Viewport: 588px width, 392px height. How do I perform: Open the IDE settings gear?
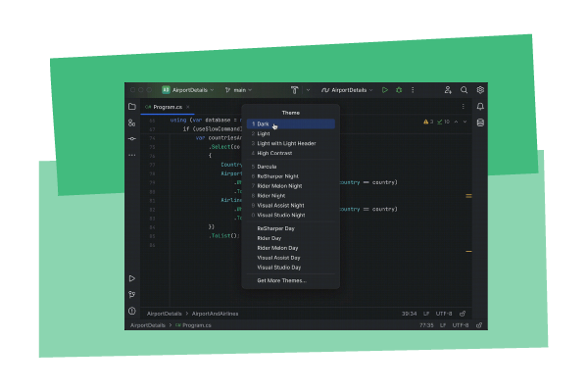(480, 90)
